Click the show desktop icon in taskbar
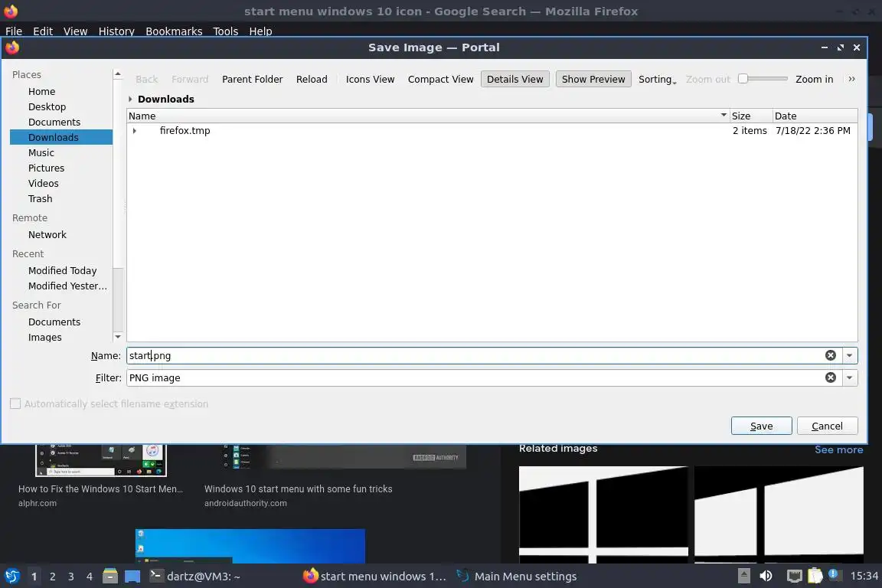The height and width of the screenshot is (588, 882). (132, 577)
